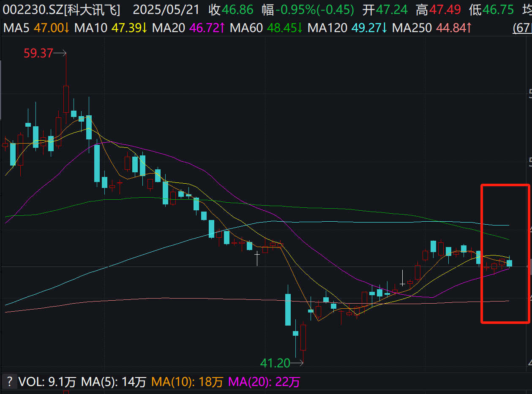Image resolution: width=532 pixels, height=394 pixels.
Task: Open the underlined (67 link at top right
Action: 522,28
